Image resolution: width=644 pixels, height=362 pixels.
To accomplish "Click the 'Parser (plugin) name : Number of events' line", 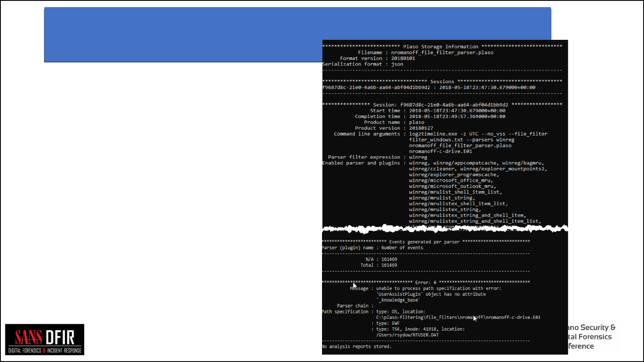I will (x=372, y=248).
